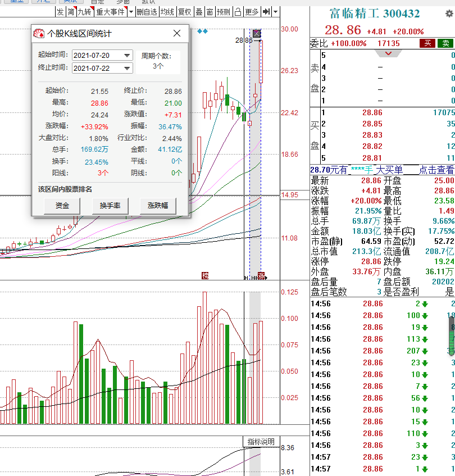The image size is (455, 476).
Task: Click the 大买单 large buy order link
Action: pyautogui.click(x=389, y=170)
